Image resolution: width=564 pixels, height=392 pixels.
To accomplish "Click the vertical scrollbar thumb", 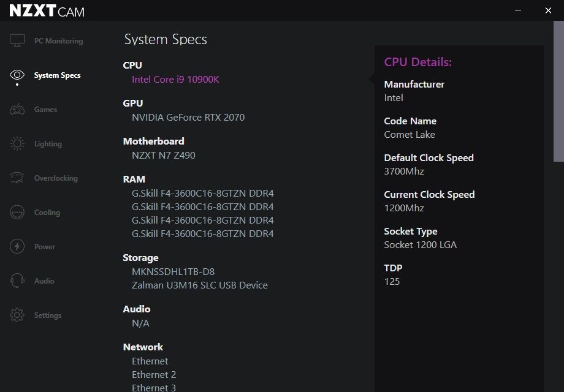I will [558, 91].
